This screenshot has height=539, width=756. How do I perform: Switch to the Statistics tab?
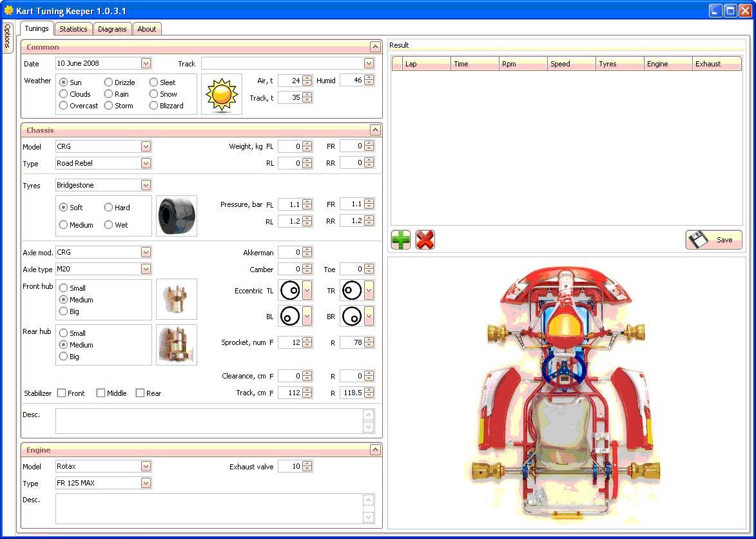[73, 29]
